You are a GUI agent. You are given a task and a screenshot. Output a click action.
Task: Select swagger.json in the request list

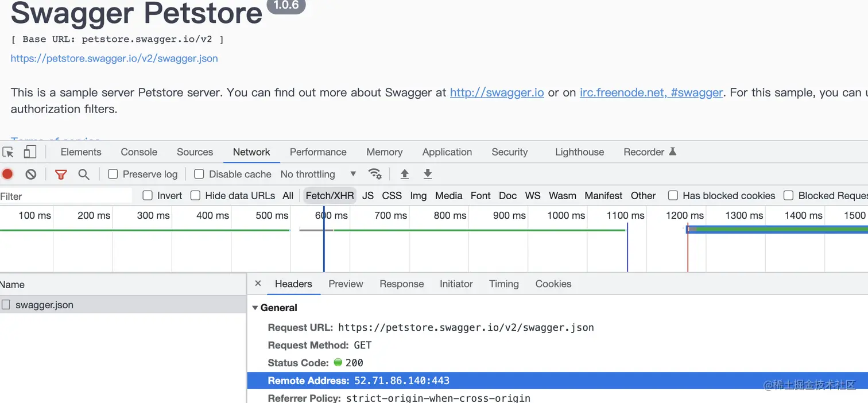(45, 305)
